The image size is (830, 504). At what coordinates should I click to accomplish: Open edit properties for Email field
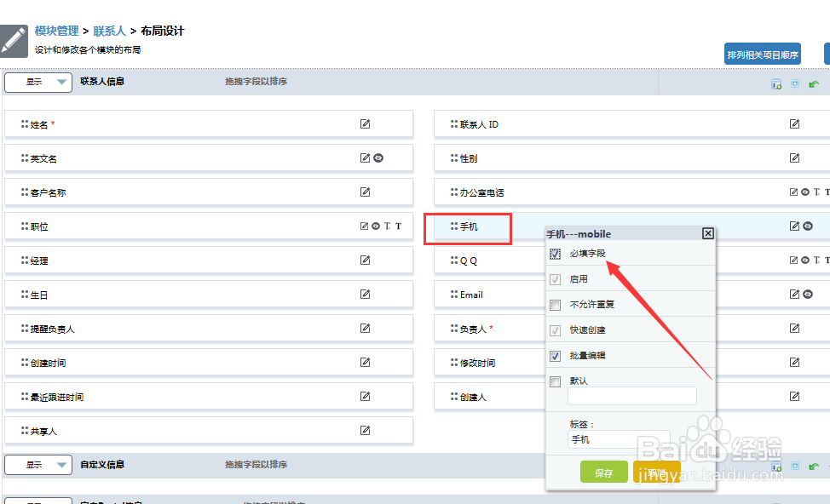click(794, 294)
